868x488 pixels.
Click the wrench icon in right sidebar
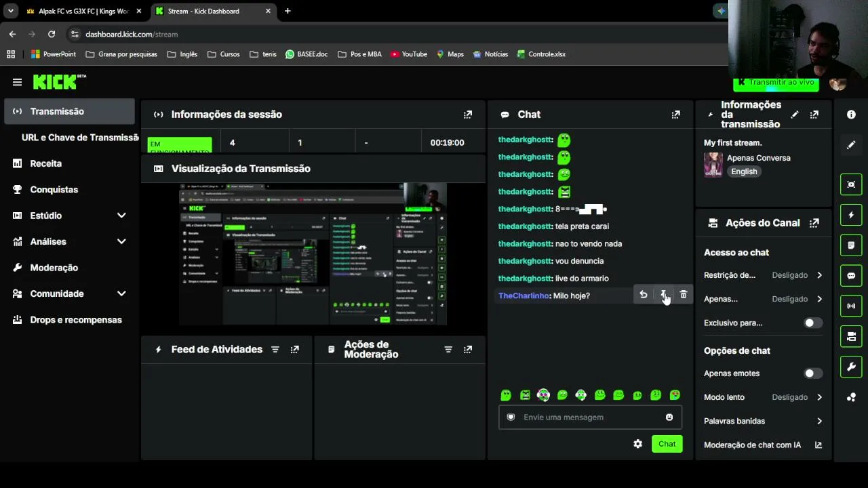click(x=851, y=367)
